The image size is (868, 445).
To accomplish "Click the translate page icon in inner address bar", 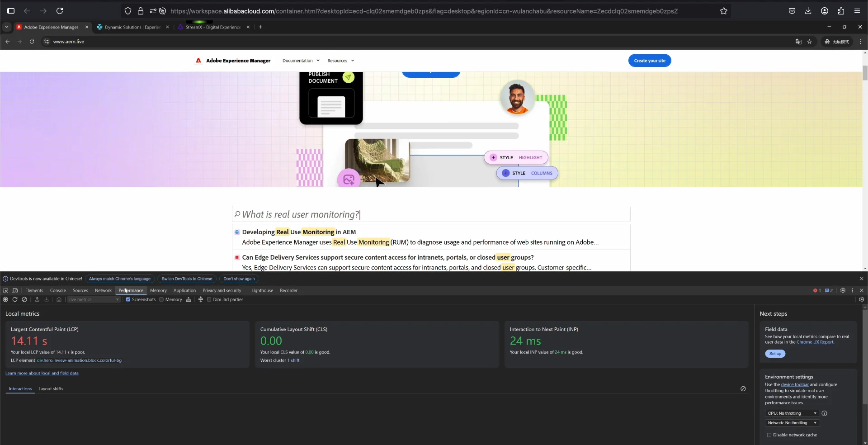I will 798,42.
